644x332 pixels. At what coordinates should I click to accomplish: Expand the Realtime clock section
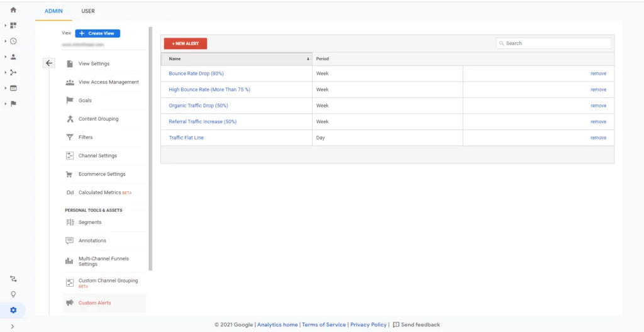coord(13,41)
